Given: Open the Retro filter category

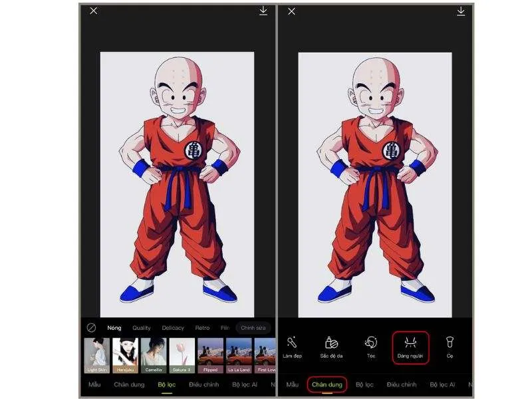Looking at the screenshot, I should [x=202, y=328].
